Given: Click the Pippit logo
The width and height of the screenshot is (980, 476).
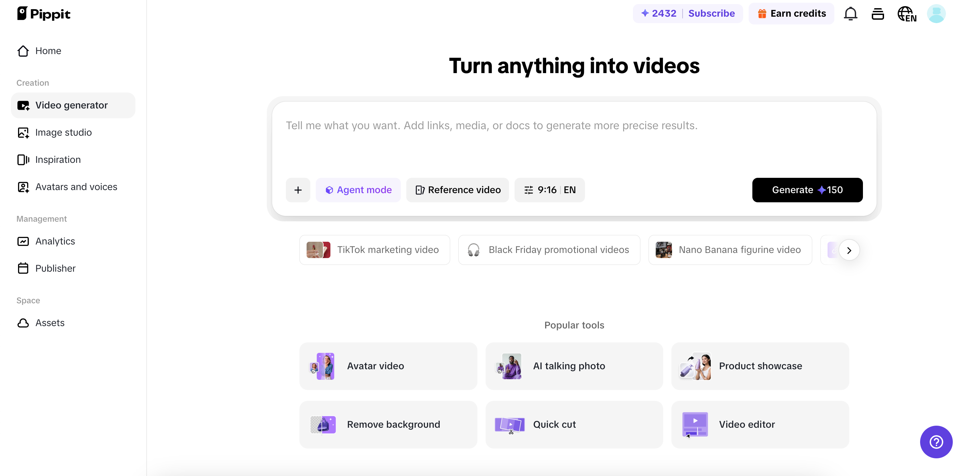Looking at the screenshot, I should pos(44,13).
